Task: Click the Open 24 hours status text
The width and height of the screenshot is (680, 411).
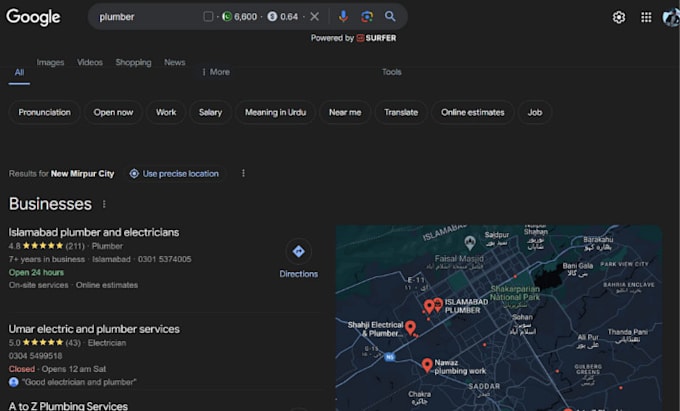Action: [36, 272]
